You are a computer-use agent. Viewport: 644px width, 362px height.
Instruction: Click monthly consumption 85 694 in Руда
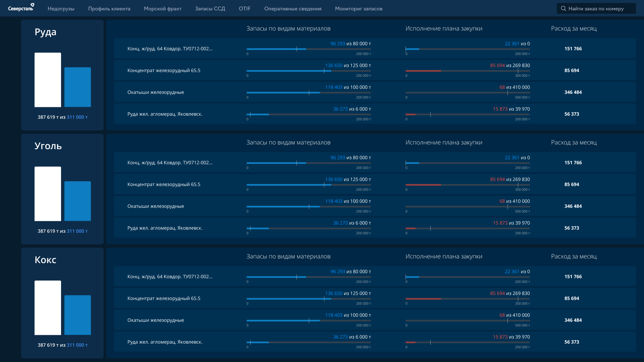tap(572, 71)
